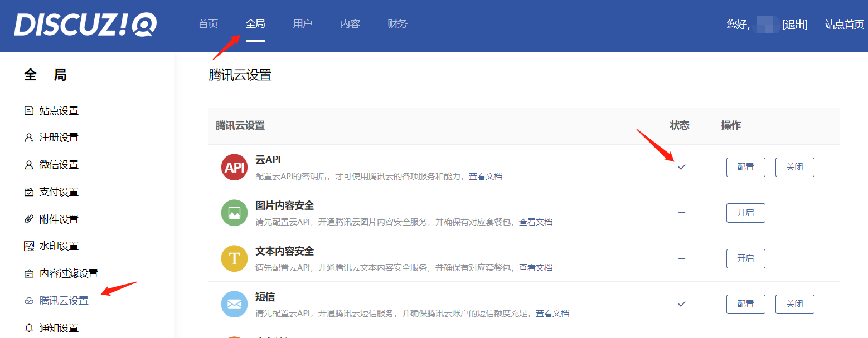Click the 短信 enabled checkmark status

681,304
